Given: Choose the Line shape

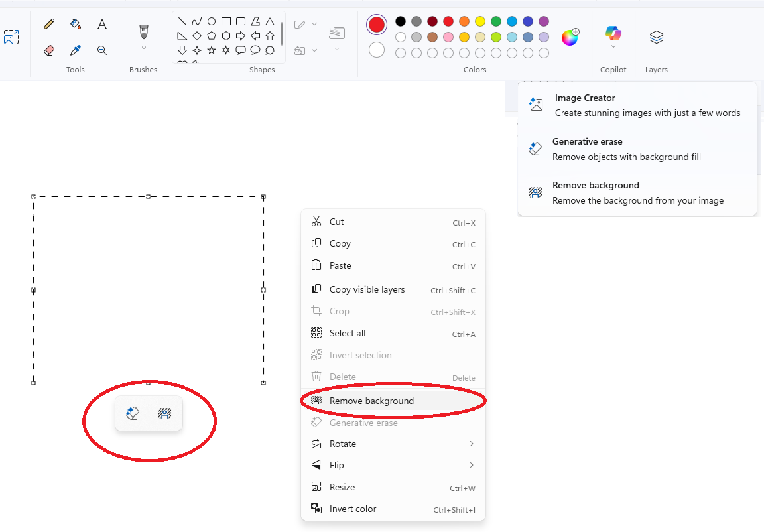Looking at the screenshot, I should [182, 21].
